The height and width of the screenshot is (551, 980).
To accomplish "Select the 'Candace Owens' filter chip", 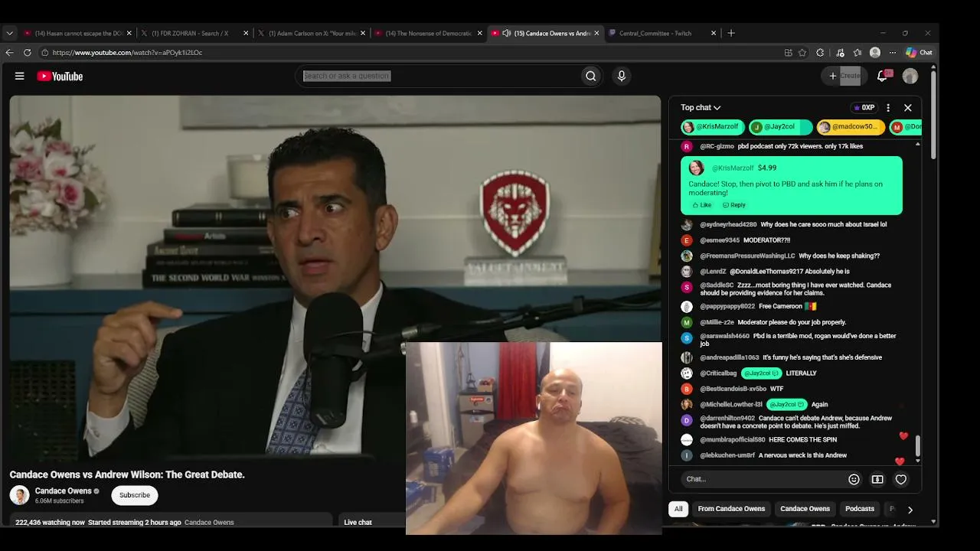I will tap(805, 509).
